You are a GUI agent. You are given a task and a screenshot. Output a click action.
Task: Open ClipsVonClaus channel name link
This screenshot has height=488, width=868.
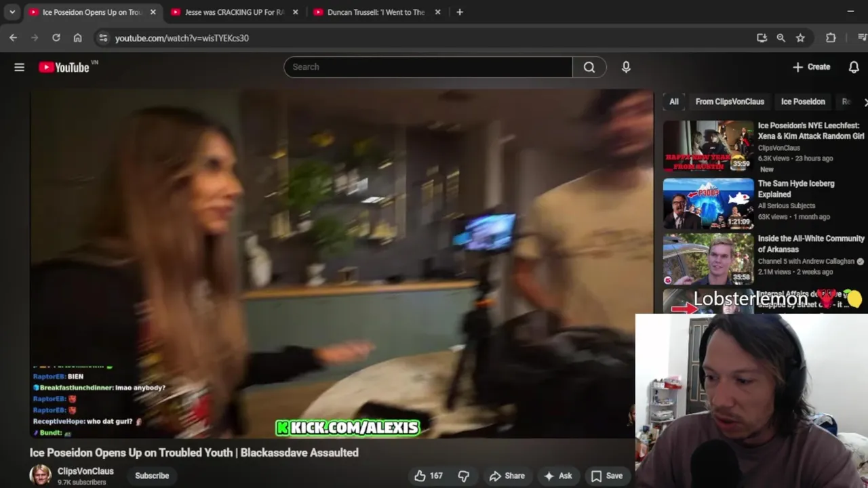click(x=85, y=471)
